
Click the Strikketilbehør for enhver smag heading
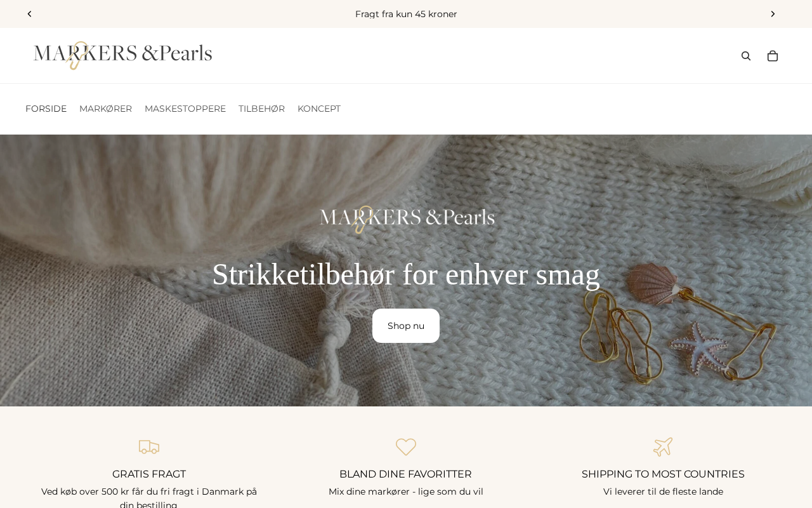406,274
